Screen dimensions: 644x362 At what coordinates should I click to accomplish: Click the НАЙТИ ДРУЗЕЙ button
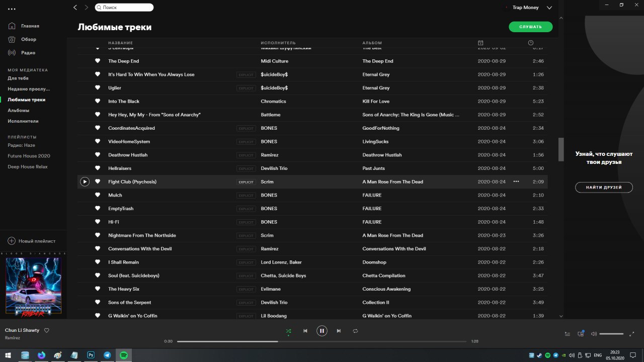pos(604,188)
